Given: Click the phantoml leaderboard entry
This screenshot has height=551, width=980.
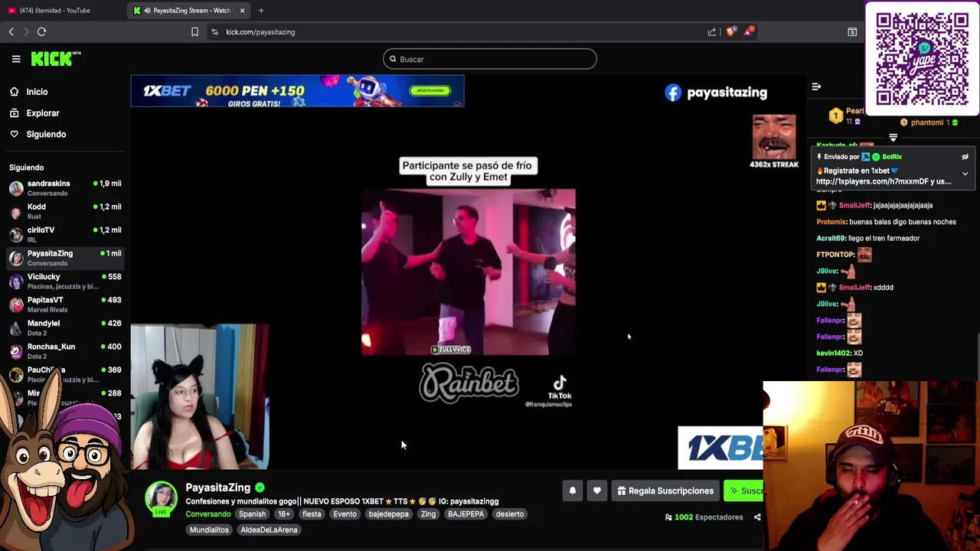Looking at the screenshot, I should pos(929,122).
